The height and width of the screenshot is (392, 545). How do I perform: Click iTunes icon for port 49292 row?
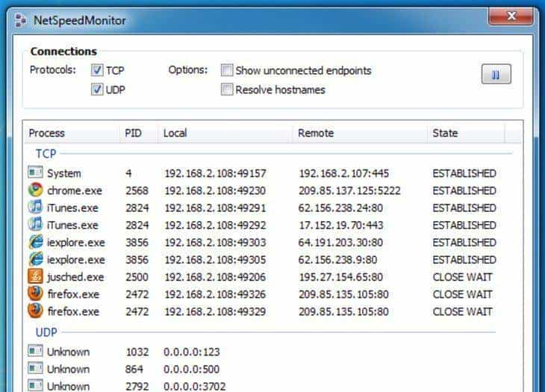[x=35, y=225]
